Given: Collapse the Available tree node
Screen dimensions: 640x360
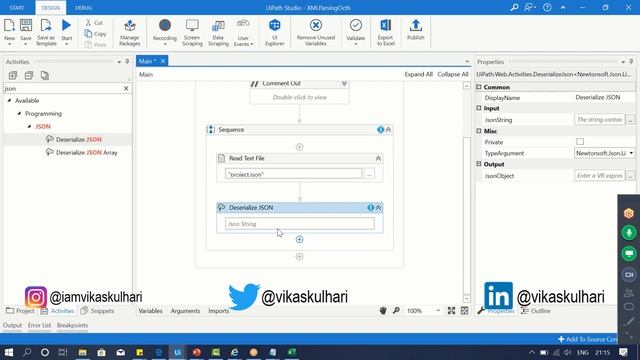Looking at the screenshot, I should pos(9,100).
